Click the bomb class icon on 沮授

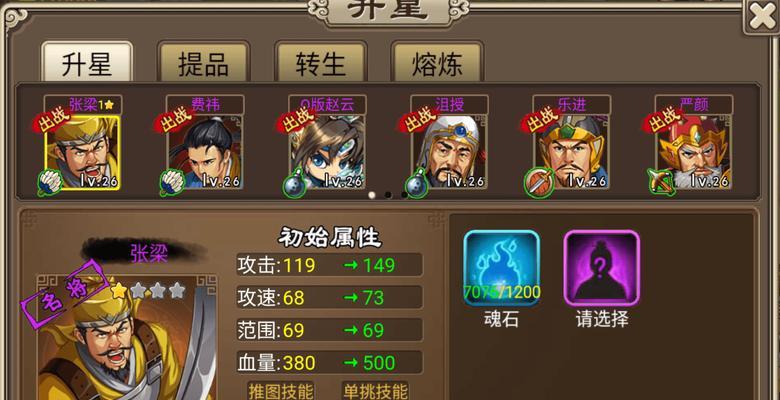point(417,183)
